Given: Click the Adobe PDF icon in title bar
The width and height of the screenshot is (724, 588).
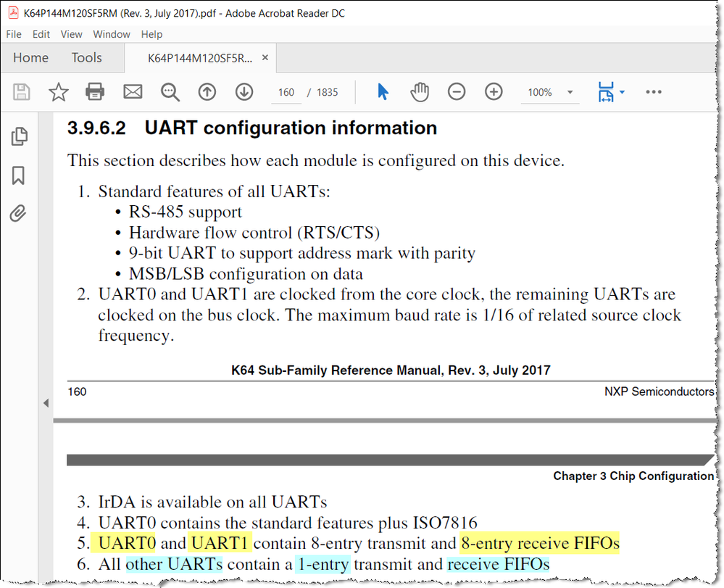Looking at the screenshot, I should click(x=14, y=13).
